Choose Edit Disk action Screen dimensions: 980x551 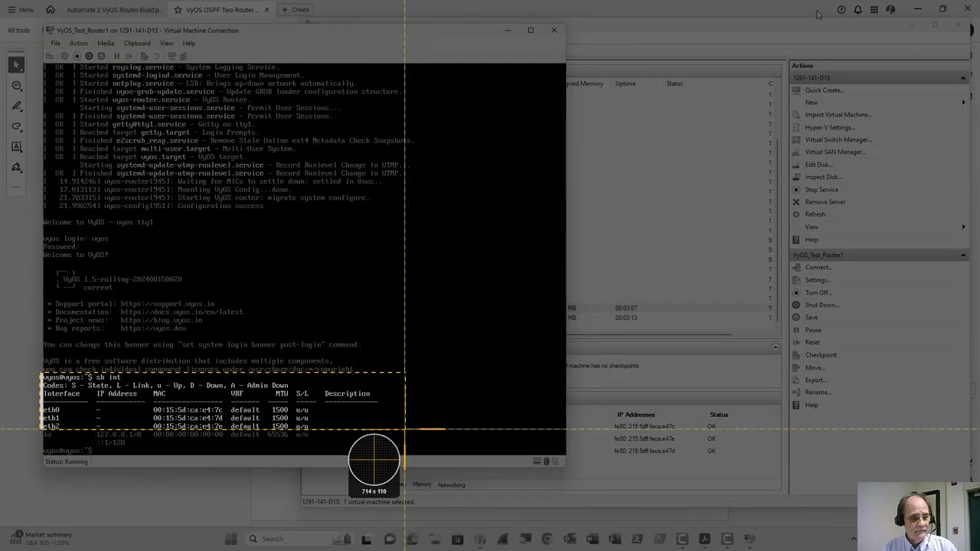pos(818,165)
